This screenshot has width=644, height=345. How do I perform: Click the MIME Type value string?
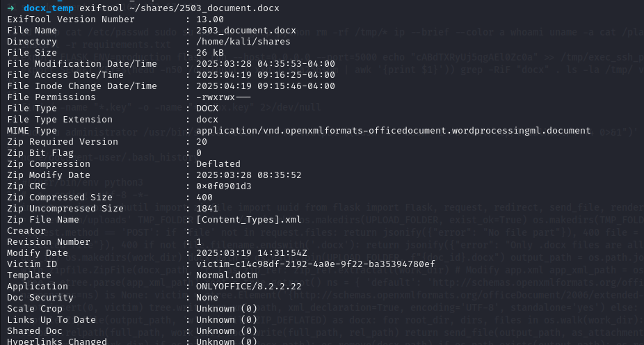[393, 131]
